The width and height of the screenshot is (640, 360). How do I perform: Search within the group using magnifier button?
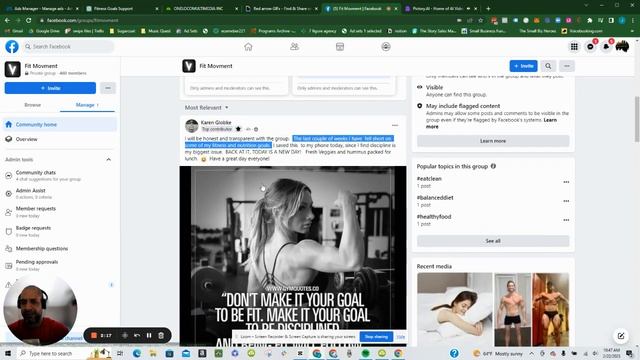pyautogui.click(x=548, y=66)
